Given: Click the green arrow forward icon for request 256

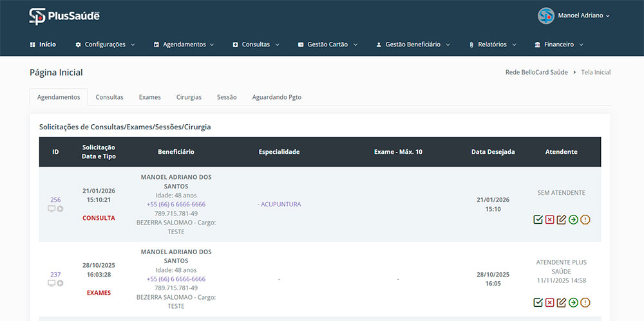Looking at the screenshot, I should tap(573, 220).
